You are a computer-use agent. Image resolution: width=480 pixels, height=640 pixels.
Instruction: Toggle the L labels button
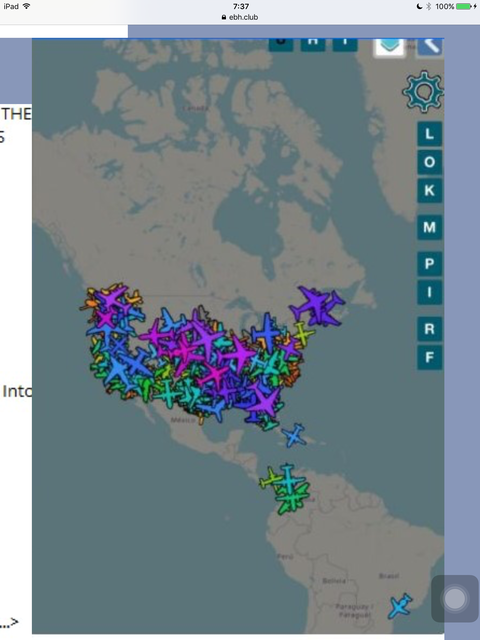(429, 134)
